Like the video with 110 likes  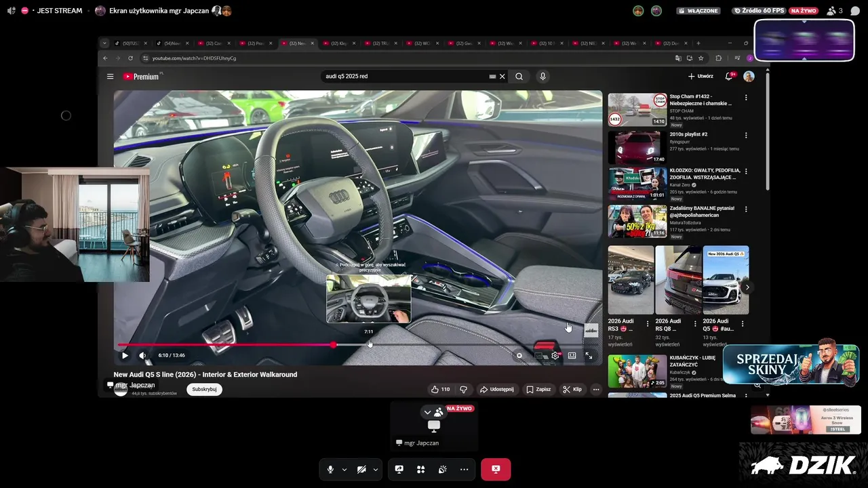[x=441, y=389]
